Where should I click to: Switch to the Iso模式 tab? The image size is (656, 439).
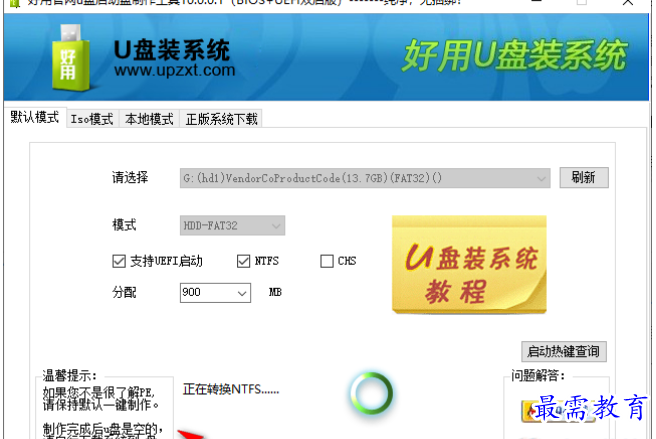pos(92,119)
